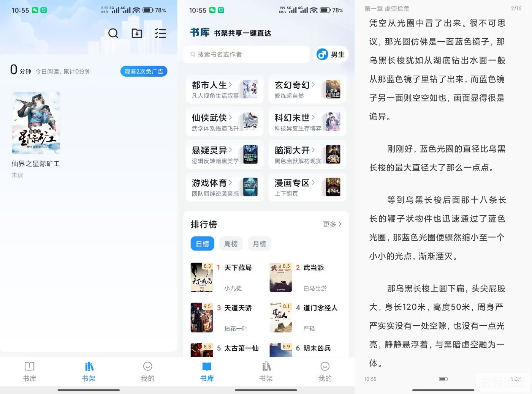Open the 漫画专区 category

tap(307, 187)
